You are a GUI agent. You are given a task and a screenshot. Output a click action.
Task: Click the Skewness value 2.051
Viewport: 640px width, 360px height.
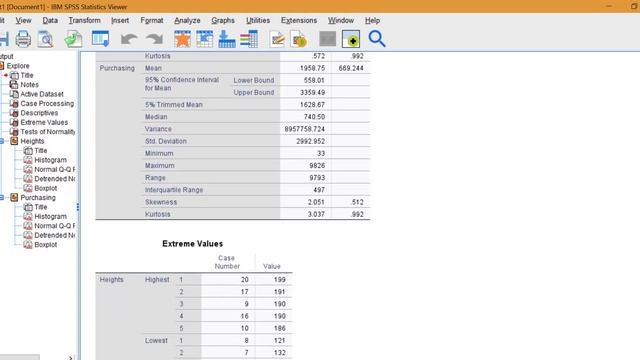click(x=316, y=202)
